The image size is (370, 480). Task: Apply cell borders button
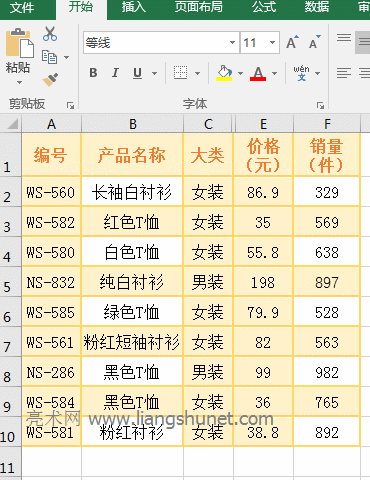(x=180, y=72)
